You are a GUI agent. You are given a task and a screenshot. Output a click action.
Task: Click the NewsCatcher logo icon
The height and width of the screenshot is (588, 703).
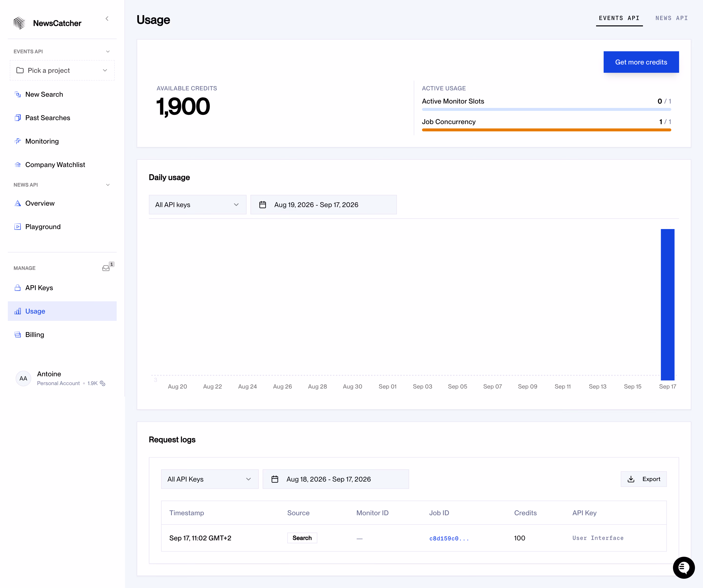click(20, 23)
